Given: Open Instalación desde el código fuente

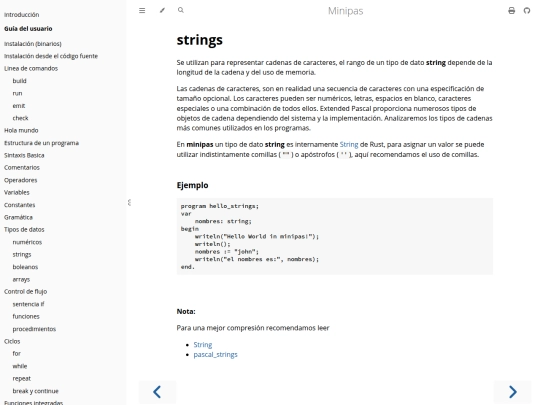Looking at the screenshot, I should coord(51,56).
